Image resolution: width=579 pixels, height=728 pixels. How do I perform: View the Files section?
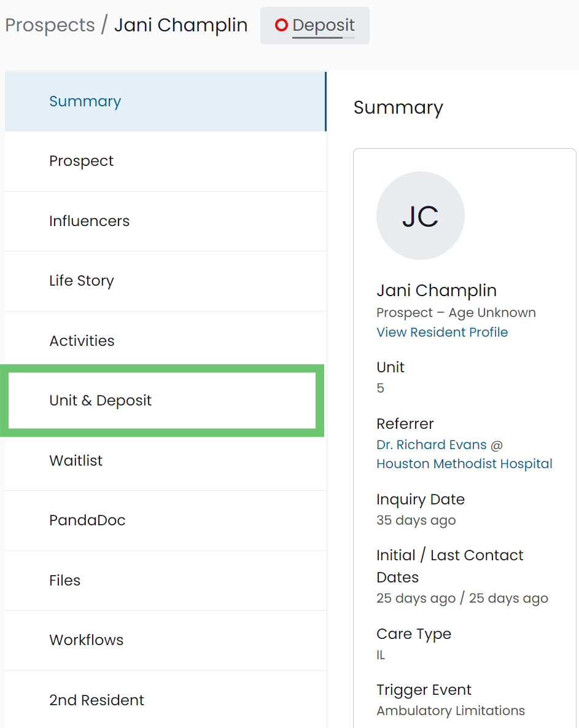(x=166, y=581)
